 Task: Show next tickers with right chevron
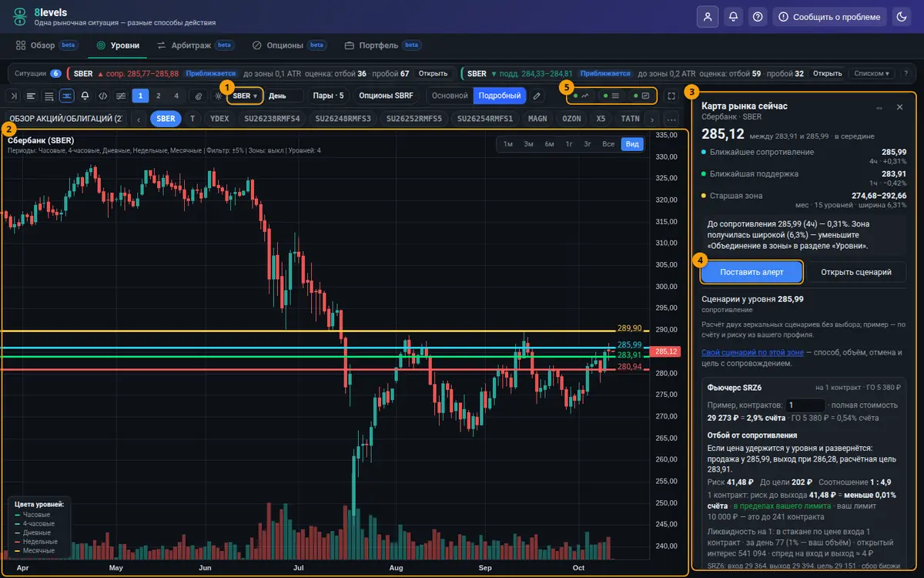coord(652,119)
